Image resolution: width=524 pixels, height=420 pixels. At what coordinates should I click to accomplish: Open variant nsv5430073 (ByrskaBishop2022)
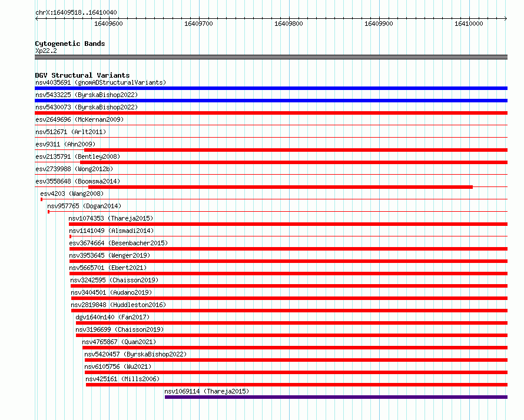(x=87, y=107)
